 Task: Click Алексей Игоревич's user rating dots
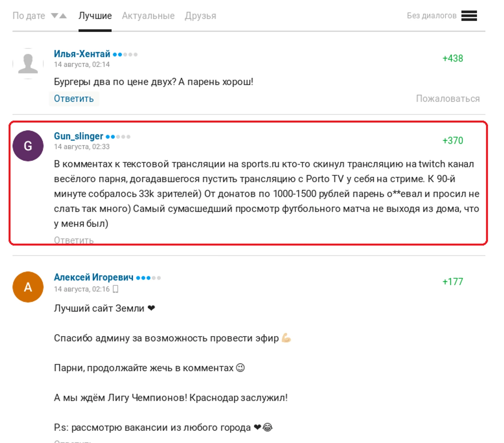coord(148,278)
